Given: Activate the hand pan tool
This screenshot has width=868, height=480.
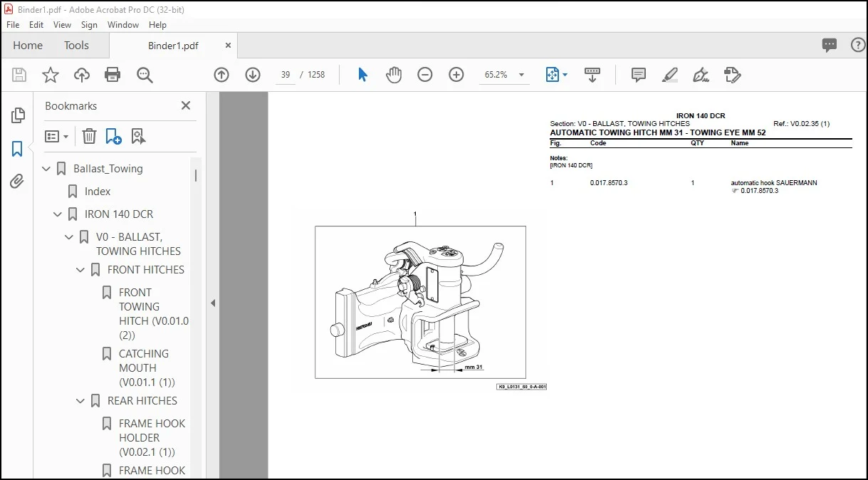Looking at the screenshot, I should pyautogui.click(x=394, y=75).
